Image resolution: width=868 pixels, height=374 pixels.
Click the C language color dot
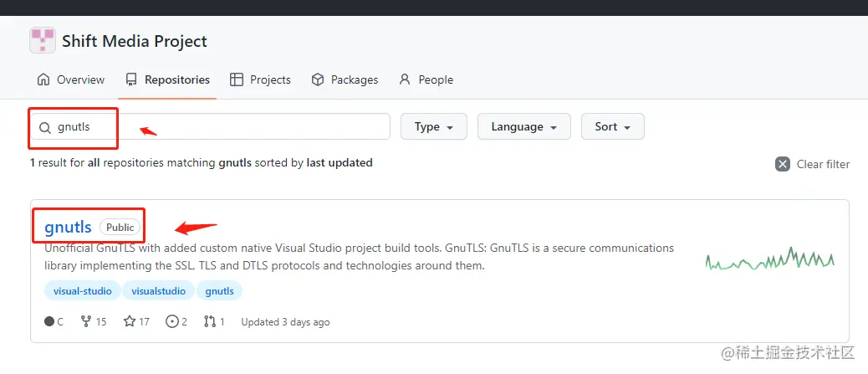49,322
